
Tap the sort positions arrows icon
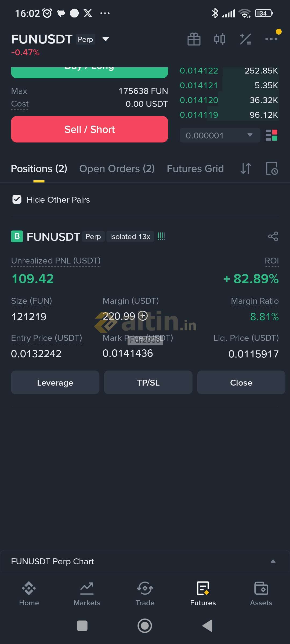246,169
